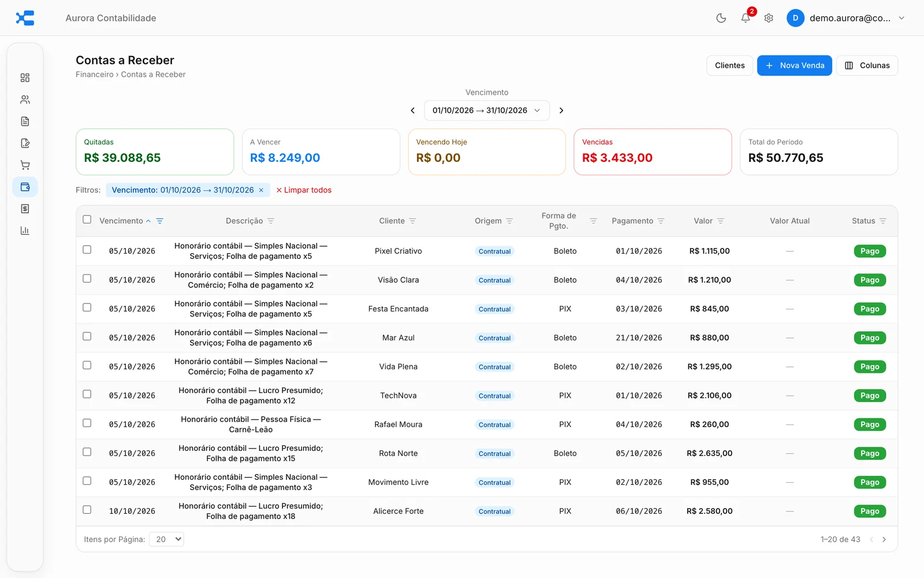924x578 pixels.
Task: Check the Alicerce Forte row
Action: [87, 510]
